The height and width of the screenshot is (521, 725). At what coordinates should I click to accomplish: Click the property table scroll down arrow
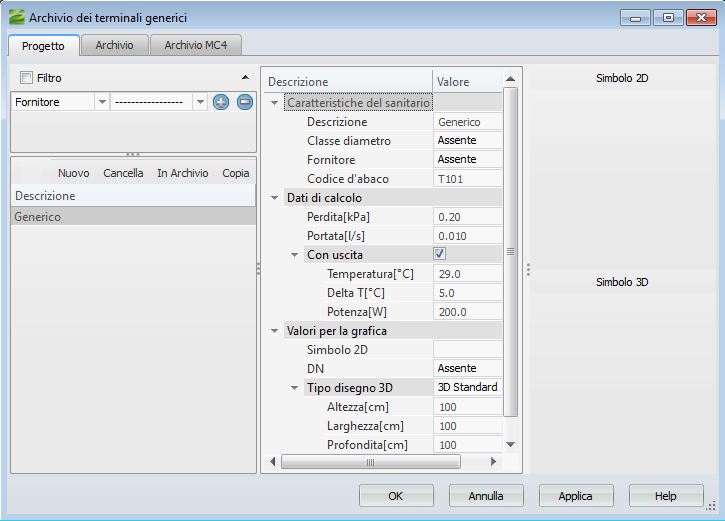(x=510, y=444)
